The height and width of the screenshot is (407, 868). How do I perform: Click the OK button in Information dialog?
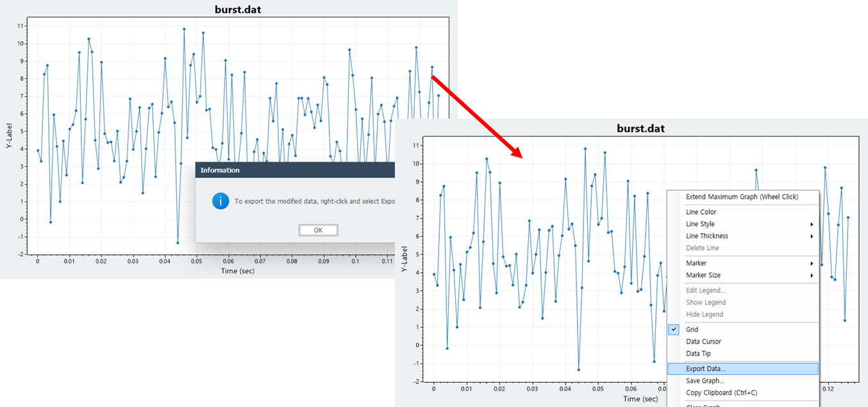point(318,230)
